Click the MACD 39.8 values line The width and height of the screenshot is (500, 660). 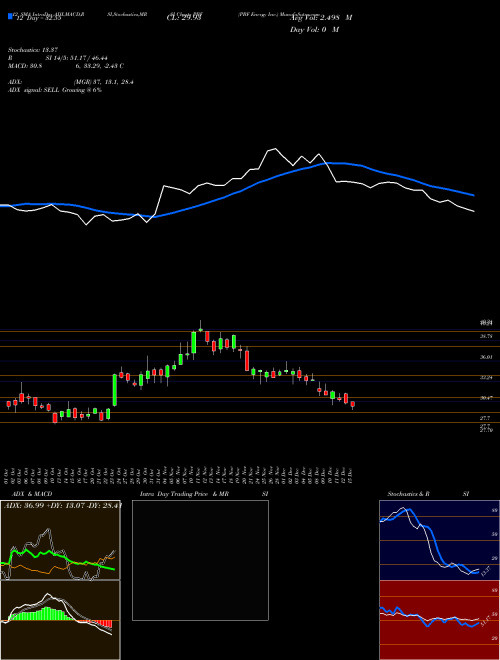click(x=66, y=66)
